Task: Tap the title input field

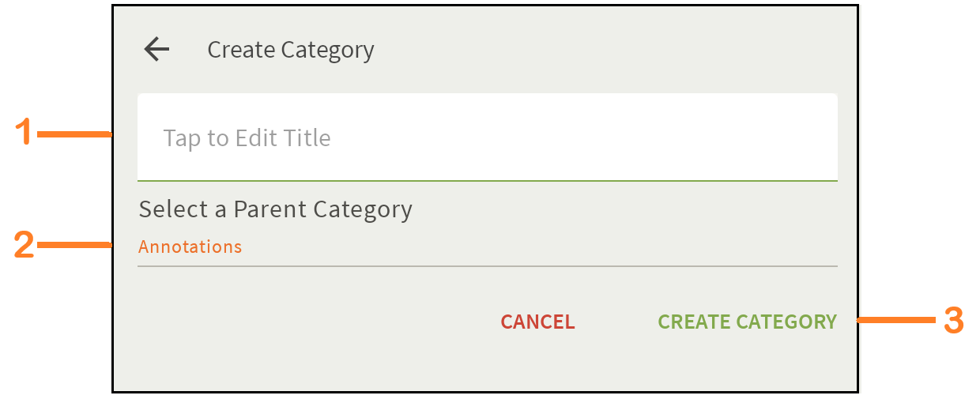Action: pyautogui.click(x=487, y=137)
